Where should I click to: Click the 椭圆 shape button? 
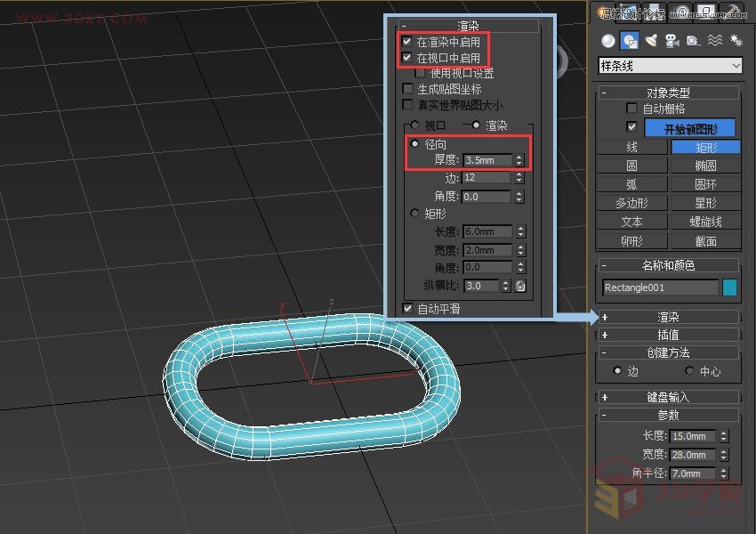pyautogui.click(x=705, y=166)
